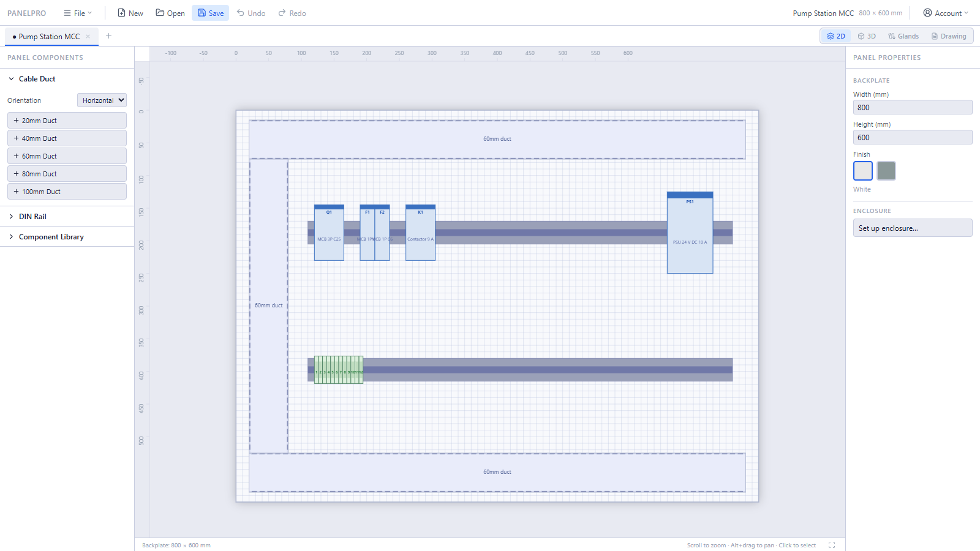Click the 'Backplate: 800 × 600 mm' status text
This screenshot has height=551, width=980.
coord(176,545)
